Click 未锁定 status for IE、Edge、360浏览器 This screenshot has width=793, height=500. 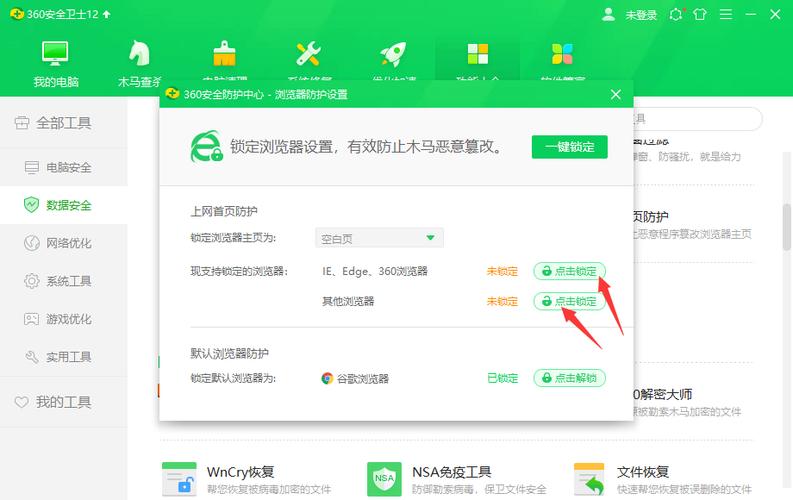pos(502,271)
